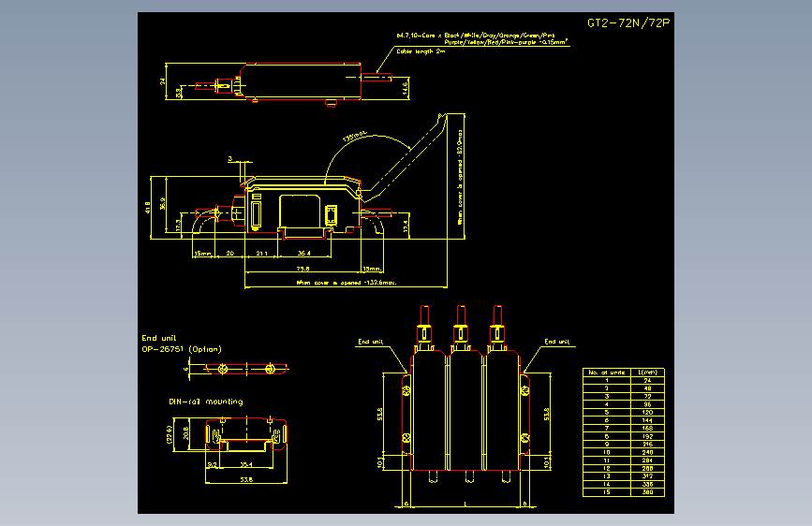
Task: Click unit number 10 in the table
Action: pos(606,452)
